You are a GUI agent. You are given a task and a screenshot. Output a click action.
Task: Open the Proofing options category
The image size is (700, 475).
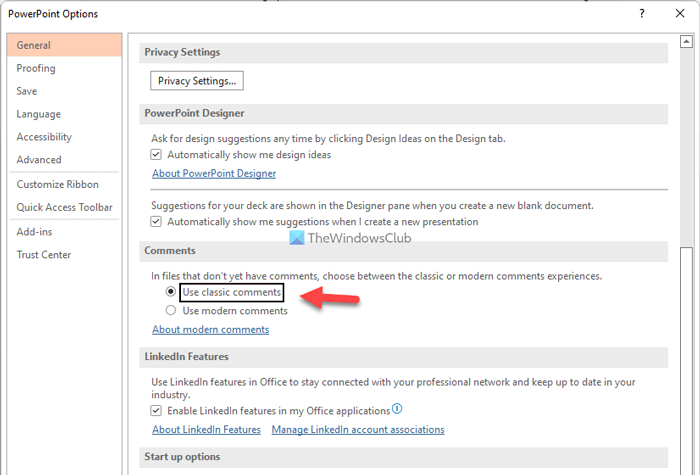click(36, 68)
